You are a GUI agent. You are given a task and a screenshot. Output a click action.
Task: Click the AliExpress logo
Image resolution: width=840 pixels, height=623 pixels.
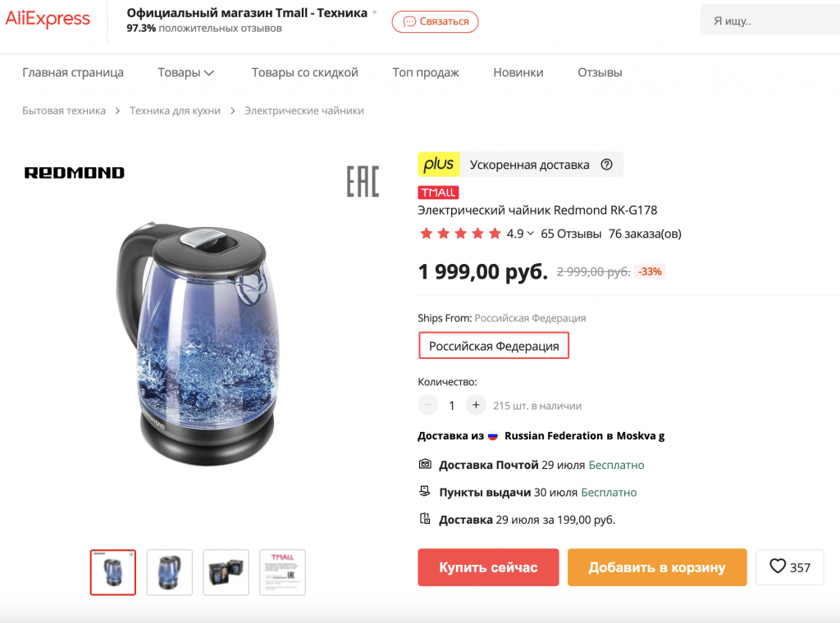(47, 18)
